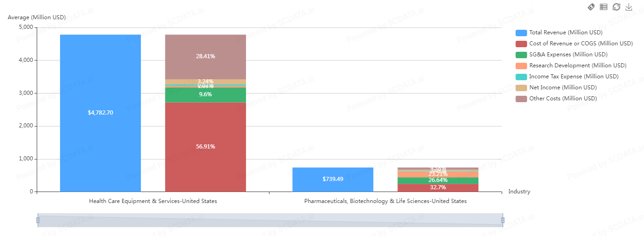Select the 28.41% Other Costs segment
Viewport: 644px width, 236px height.
tap(205, 56)
